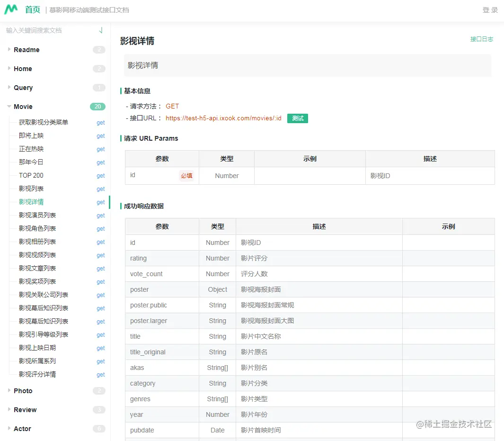Open 那年今日 API entry
This screenshot has width=504, height=441.
click(31, 162)
